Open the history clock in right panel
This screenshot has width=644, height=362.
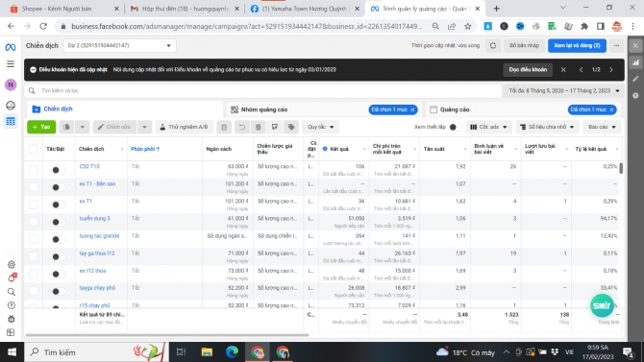click(635, 95)
